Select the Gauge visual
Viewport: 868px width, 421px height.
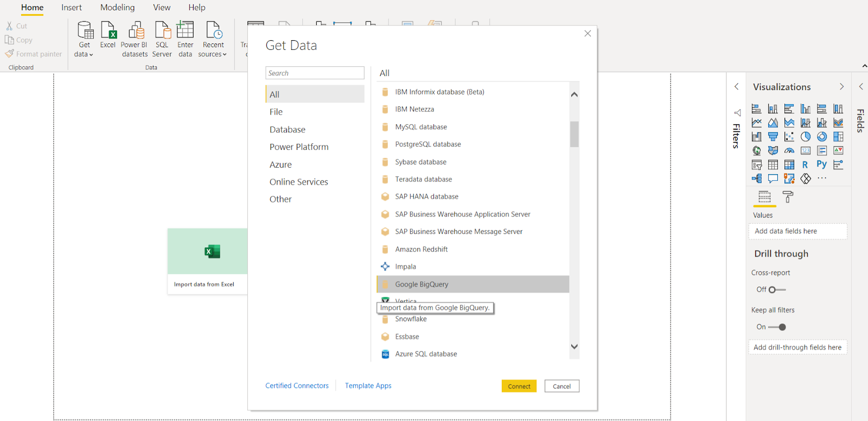(x=789, y=151)
